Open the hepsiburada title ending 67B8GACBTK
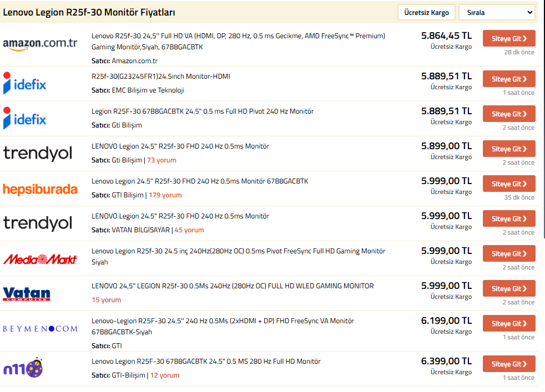The height and width of the screenshot is (392, 545). click(200, 181)
